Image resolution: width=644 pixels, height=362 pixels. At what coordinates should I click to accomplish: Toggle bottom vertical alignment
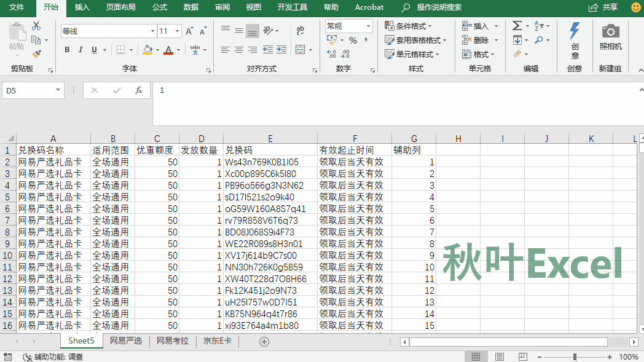253,31
